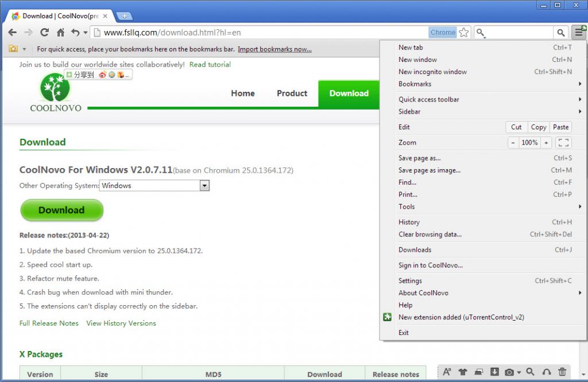
Task: Go back using the back arrow
Action: [x=13, y=33]
